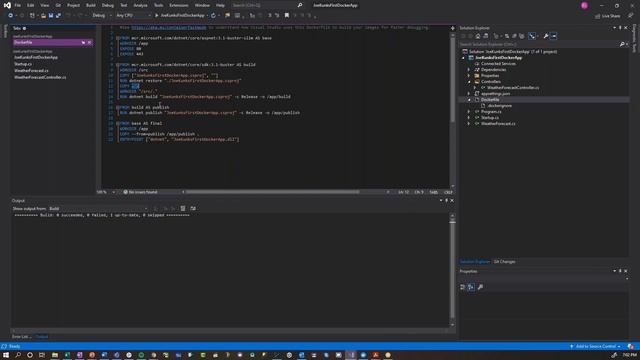Open the File menu
Screen dimensions: 640x360
pyautogui.click(x=18, y=5)
